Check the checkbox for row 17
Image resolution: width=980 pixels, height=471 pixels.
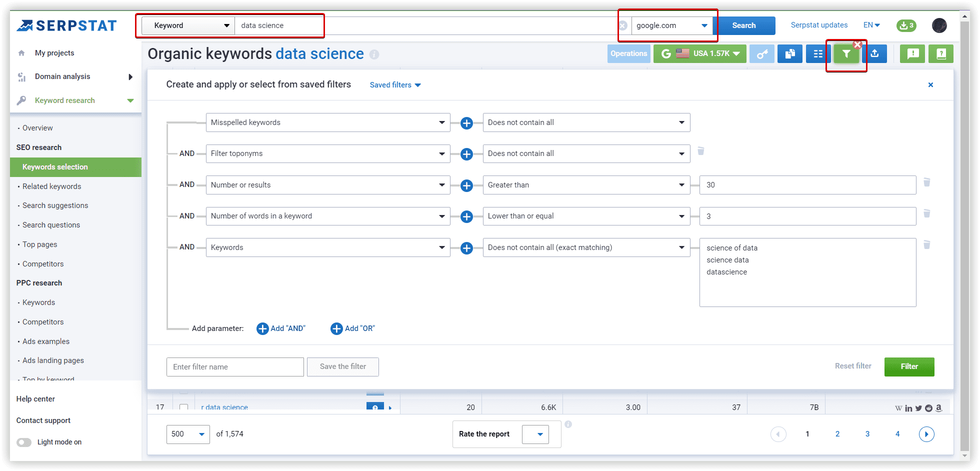coord(184,407)
